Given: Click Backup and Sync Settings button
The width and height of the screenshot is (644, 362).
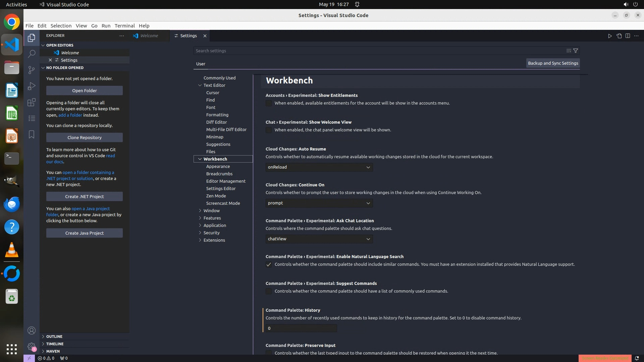Looking at the screenshot, I should tap(553, 63).
